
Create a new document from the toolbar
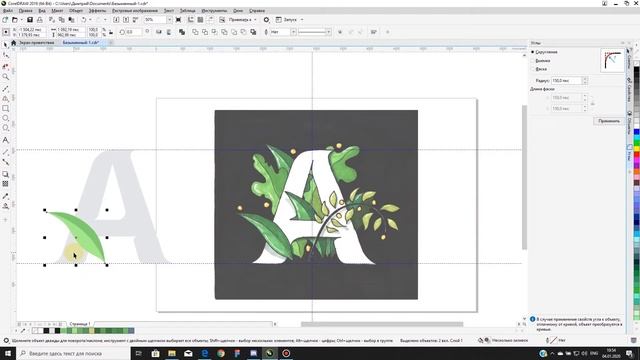5,20
